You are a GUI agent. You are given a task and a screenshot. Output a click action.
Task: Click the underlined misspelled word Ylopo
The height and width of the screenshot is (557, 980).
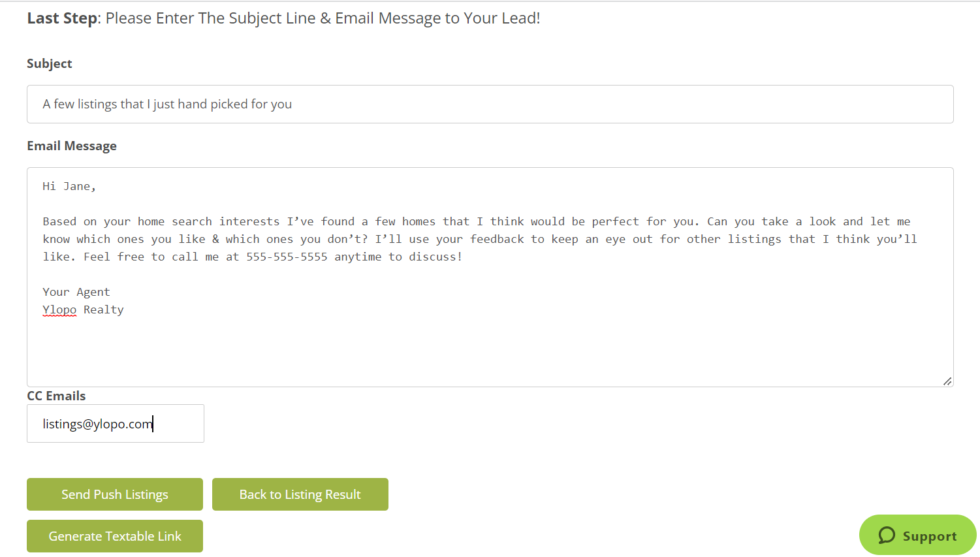(59, 310)
